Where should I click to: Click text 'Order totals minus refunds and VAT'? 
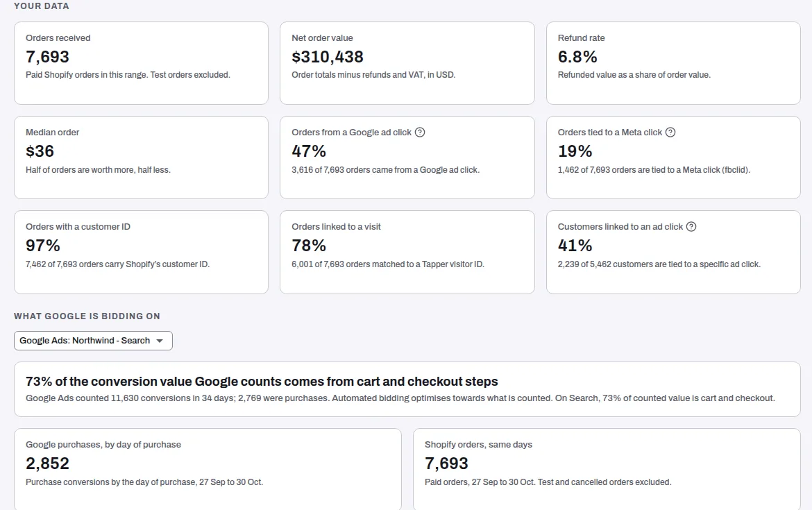357,74
